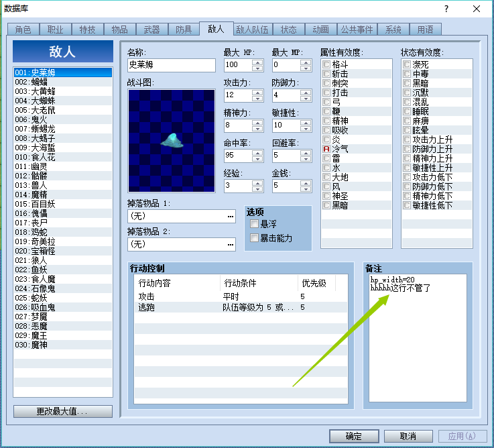Cycle the 敏捷性低下 state efficiency box
The height and width of the screenshot is (448, 494).
tap(407, 205)
